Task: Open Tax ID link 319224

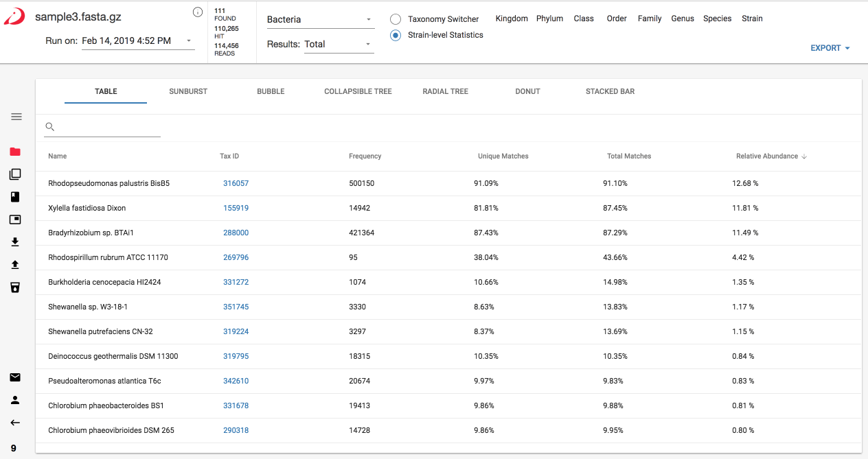Action: 236,331
